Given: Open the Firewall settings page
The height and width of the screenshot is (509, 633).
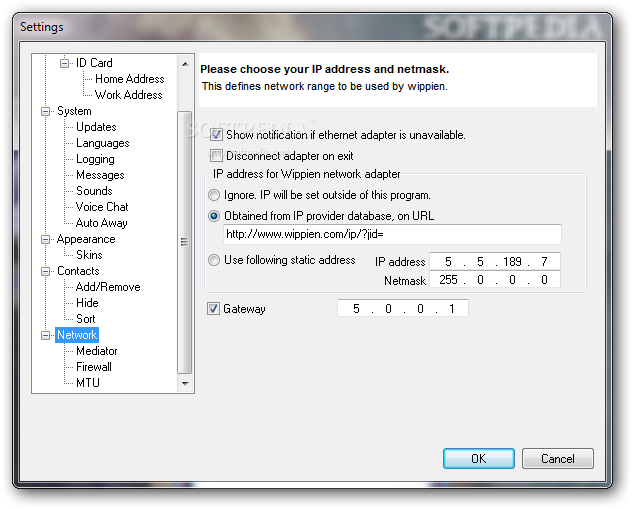Looking at the screenshot, I should click(x=94, y=367).
